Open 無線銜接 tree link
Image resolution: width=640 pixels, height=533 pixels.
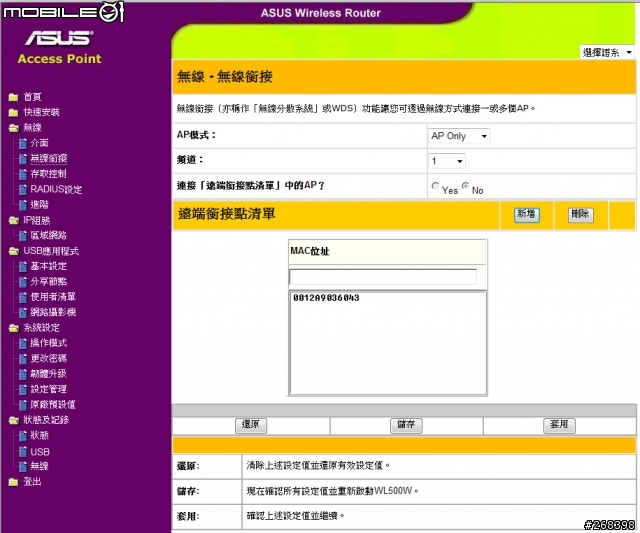click(x=49, y=158)
